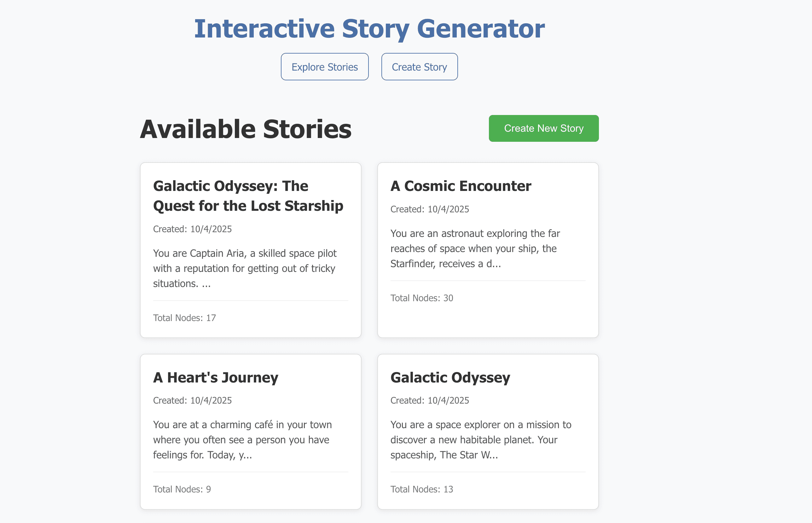
Task: Click the created date on Lost Starship card
Action: tap(192, 229)
